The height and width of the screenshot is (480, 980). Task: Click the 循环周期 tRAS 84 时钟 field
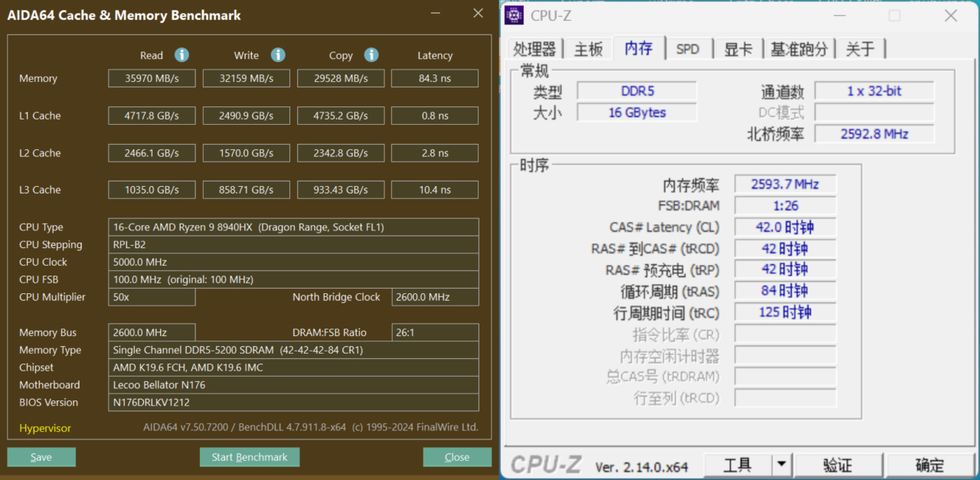coord(786,291)
